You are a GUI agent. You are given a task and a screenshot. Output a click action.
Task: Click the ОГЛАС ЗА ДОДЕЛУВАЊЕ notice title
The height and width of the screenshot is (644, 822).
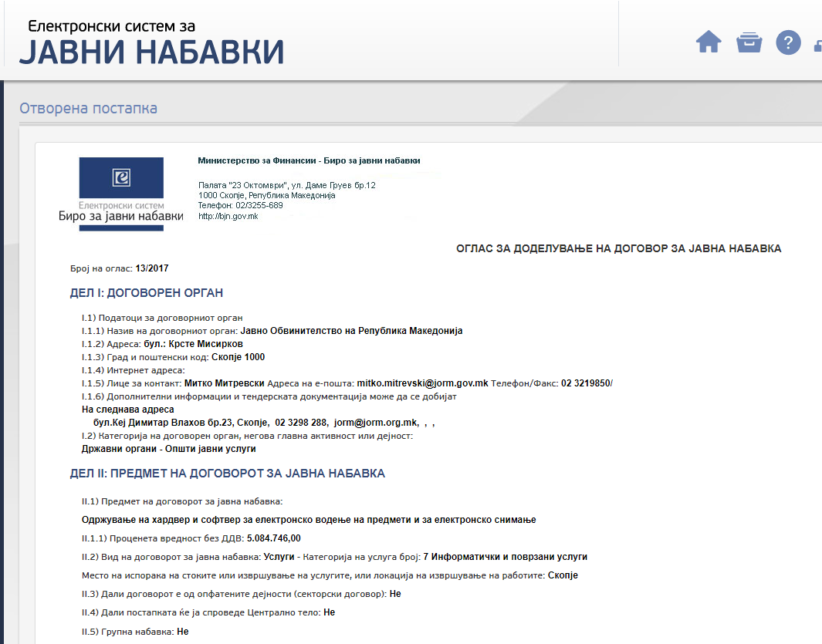click(x=618, y=248)
